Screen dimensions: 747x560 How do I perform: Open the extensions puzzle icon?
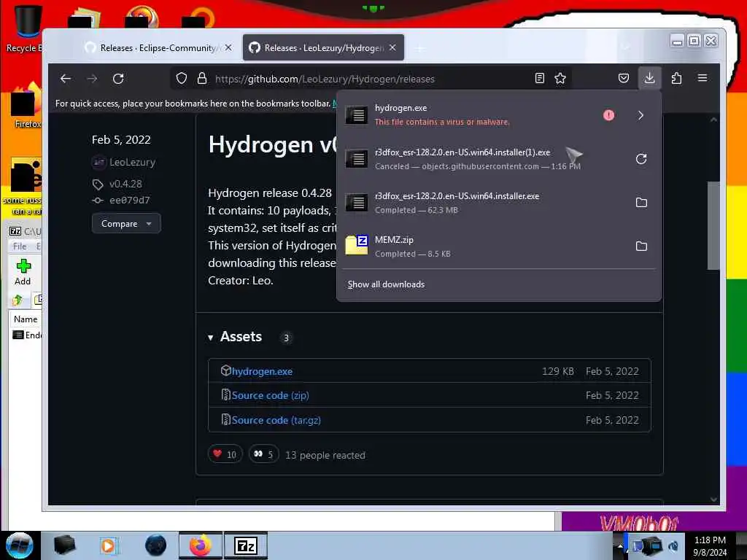676,78
